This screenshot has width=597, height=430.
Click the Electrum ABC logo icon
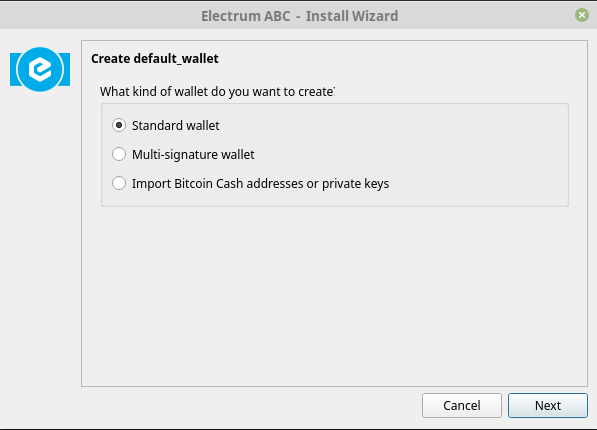40,69
